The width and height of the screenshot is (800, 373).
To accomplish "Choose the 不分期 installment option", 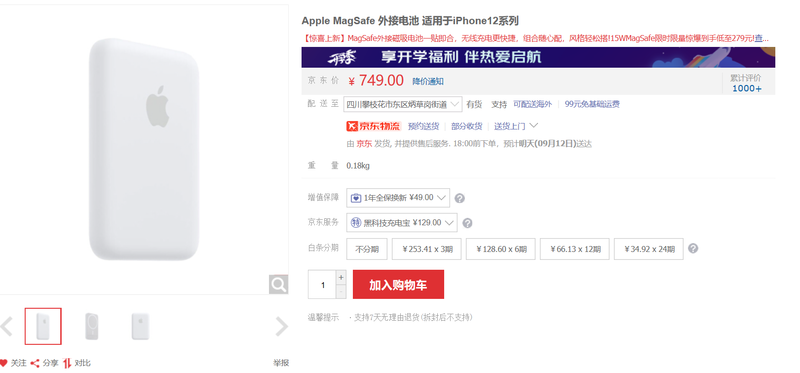I will 367,248.
